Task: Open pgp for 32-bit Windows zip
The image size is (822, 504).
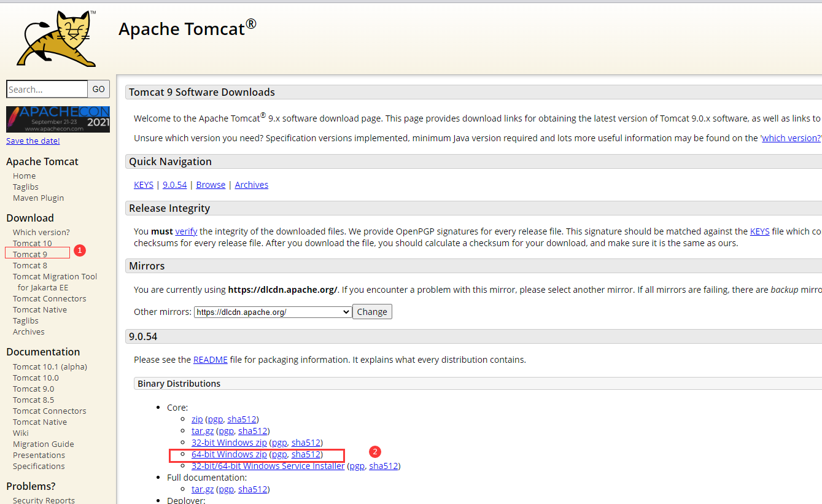Action: (x=279, y=443)
